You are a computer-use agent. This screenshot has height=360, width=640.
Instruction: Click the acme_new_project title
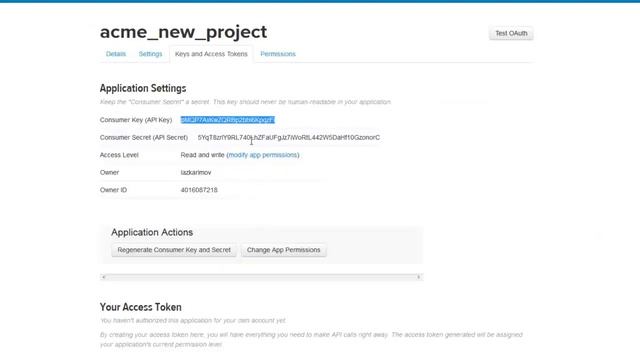click(x=183, y=32)
